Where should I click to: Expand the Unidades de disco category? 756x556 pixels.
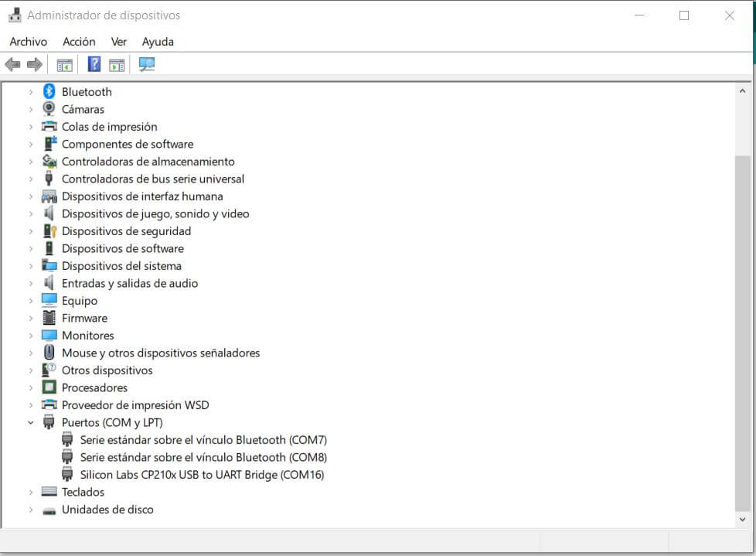coord(31,510)
